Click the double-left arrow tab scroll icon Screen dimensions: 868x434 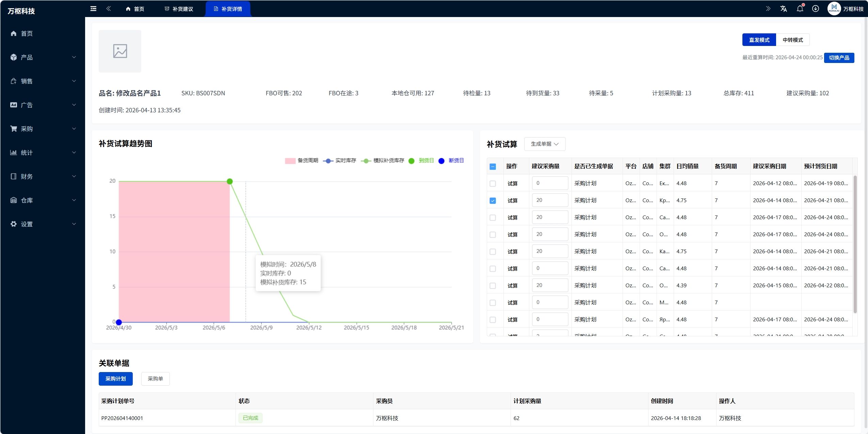109,9
